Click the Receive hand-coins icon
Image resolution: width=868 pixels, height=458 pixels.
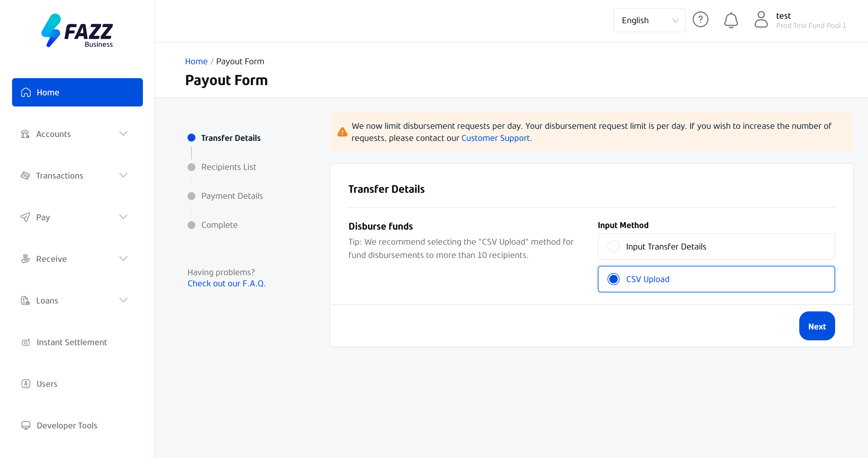pos(25,259)
